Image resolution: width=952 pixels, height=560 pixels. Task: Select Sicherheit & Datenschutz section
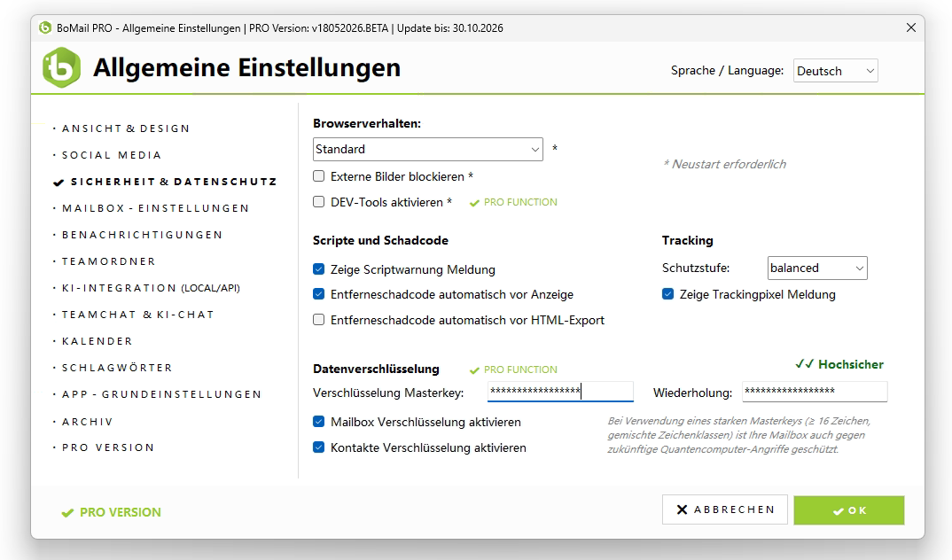click(174, 182)
